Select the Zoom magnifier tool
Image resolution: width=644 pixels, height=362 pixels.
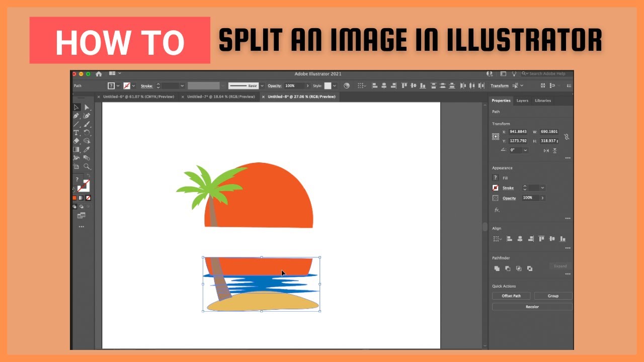[x=87, y=167]
